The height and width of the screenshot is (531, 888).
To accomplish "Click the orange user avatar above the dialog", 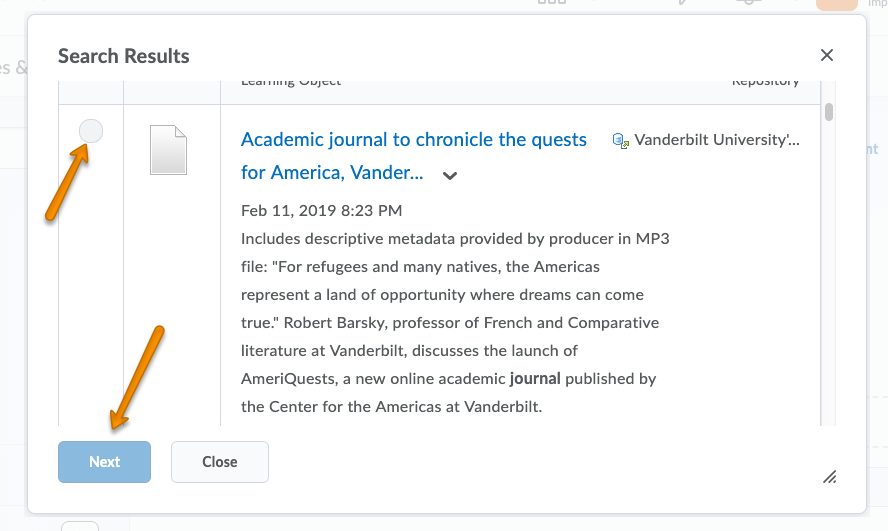I will (x=836, y=4).
